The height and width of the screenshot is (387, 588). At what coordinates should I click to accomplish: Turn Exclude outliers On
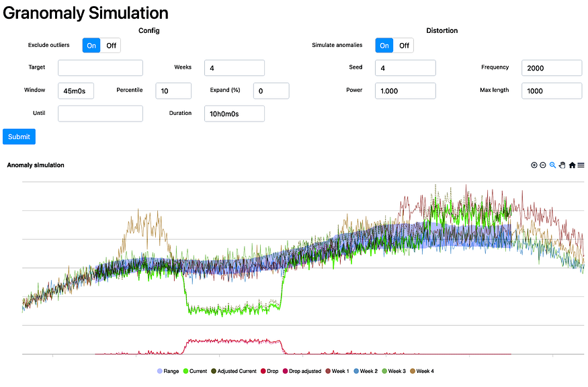point(91,46)
